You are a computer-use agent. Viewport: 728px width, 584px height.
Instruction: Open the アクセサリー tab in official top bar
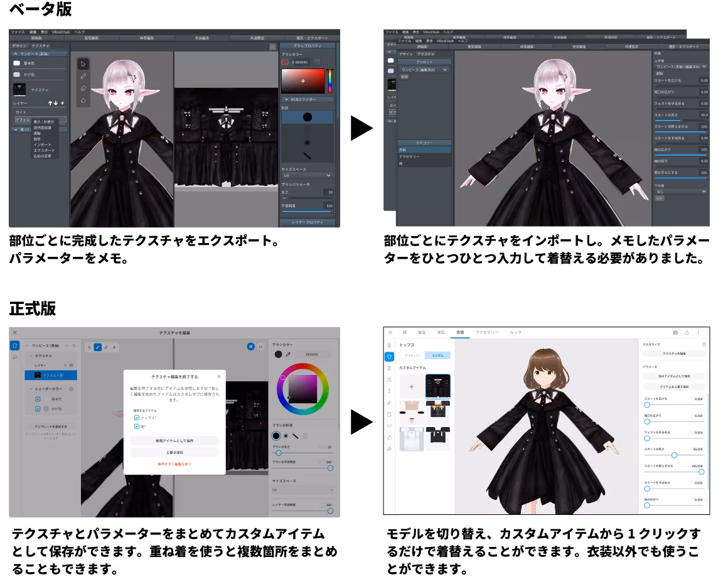(487, 332)
